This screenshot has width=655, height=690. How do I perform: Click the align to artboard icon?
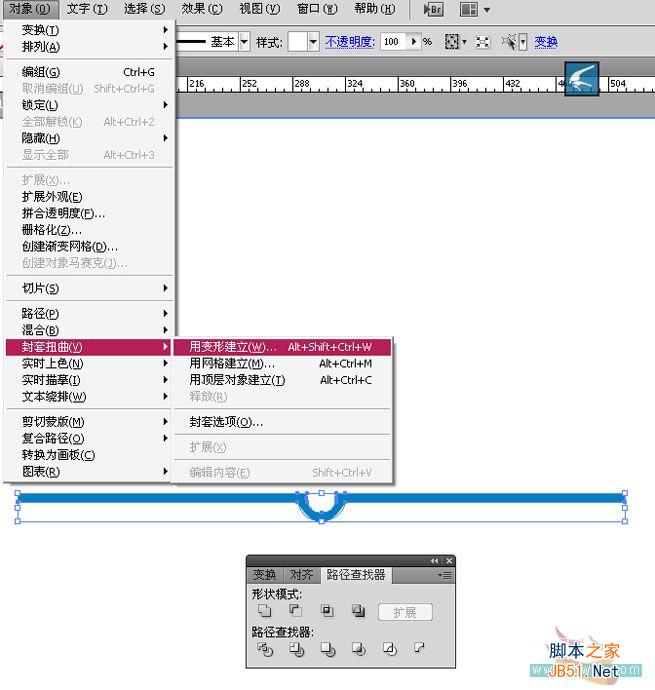coord(483,42)
